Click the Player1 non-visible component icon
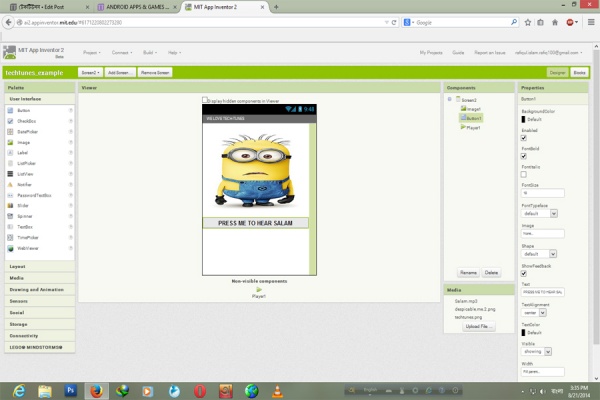 tap(259, 290)
